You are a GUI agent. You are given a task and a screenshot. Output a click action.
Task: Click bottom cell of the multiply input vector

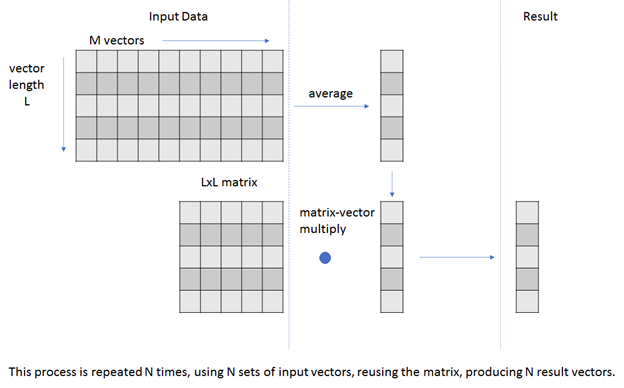coord(392,302)
